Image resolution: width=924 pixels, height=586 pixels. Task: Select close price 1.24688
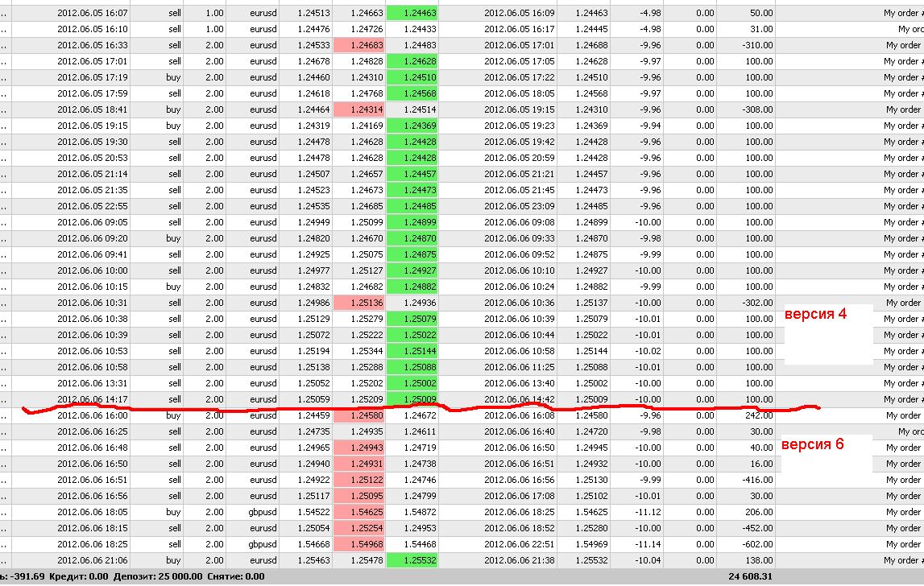click(591, 45)
